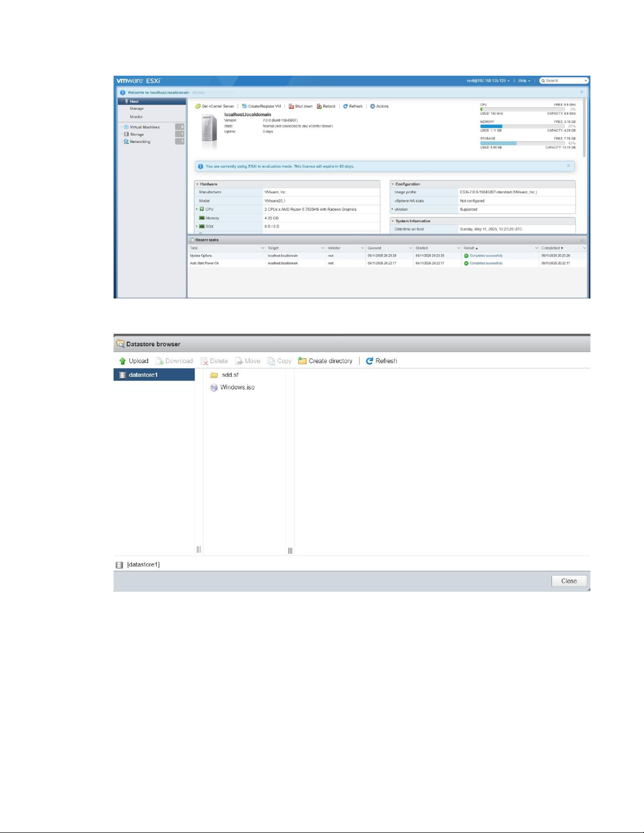Click the Copy icon in Datastore browser
644x833 pixels.
point(271,361)
